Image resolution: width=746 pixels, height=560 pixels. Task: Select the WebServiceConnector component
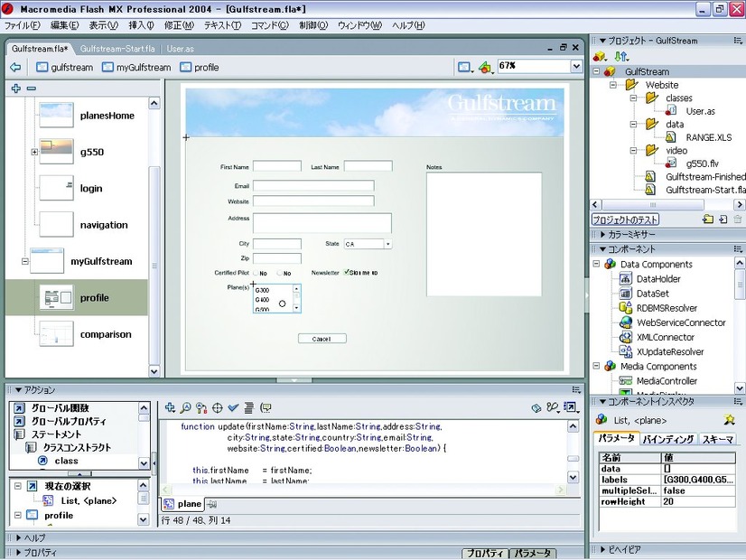[680, 322]
